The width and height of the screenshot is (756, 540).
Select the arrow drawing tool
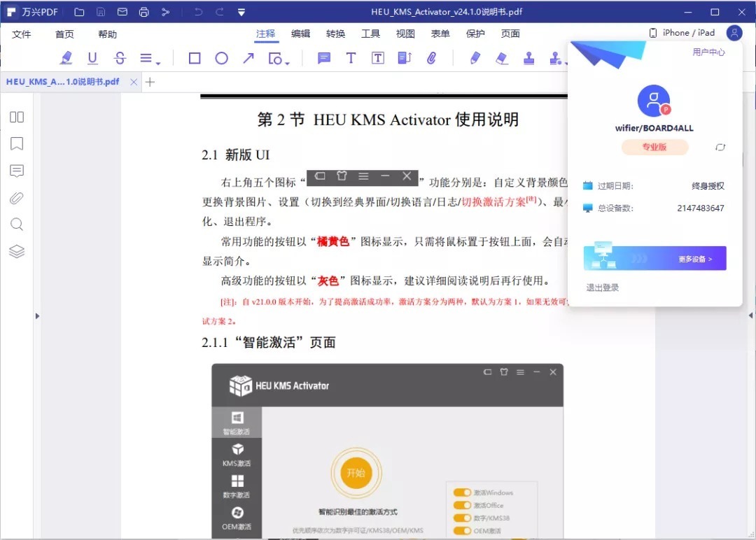(x=248, y=59)
